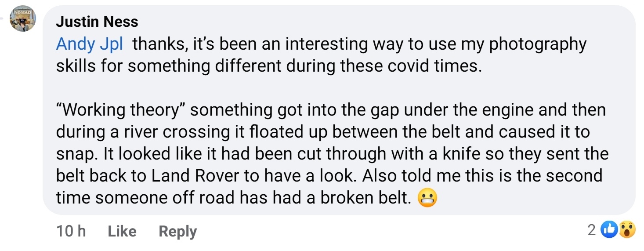Screen dimensions: 644x251
Task: Click the wow face reaction icon
Action: [x=627, y=229]
